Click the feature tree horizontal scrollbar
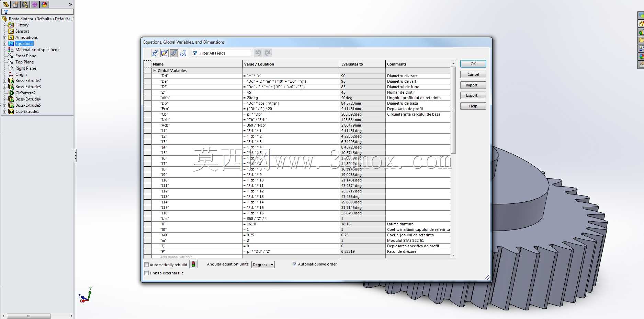The width and height of the screenshot is (644, 319). 29,316
